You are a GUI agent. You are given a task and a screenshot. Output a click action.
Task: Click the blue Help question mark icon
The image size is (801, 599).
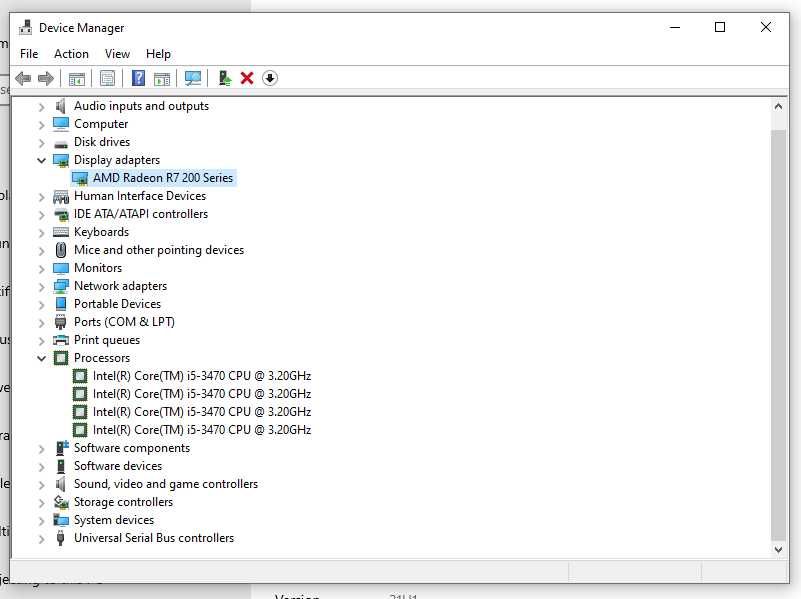click(138, 78)
